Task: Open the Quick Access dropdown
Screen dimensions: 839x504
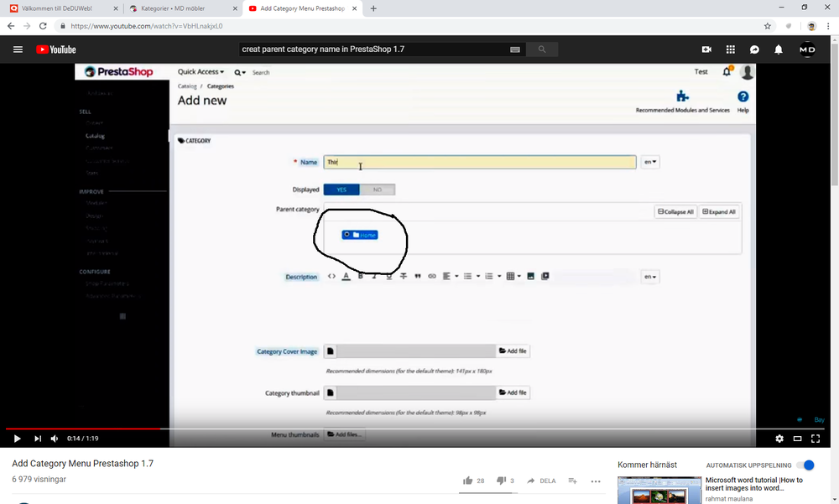Action: [201, 71]
